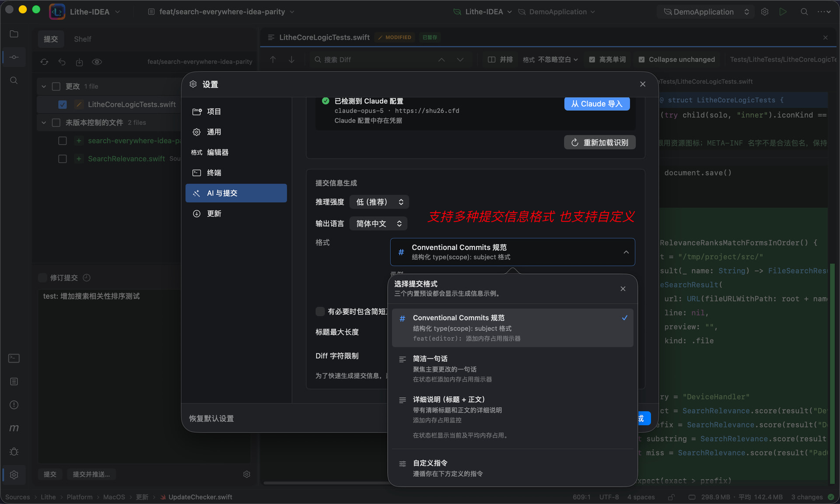This screenshot has width=840, height=504.
Task: Toggle Collapse unchanged checkbox
Action: (x=641, y=59)
